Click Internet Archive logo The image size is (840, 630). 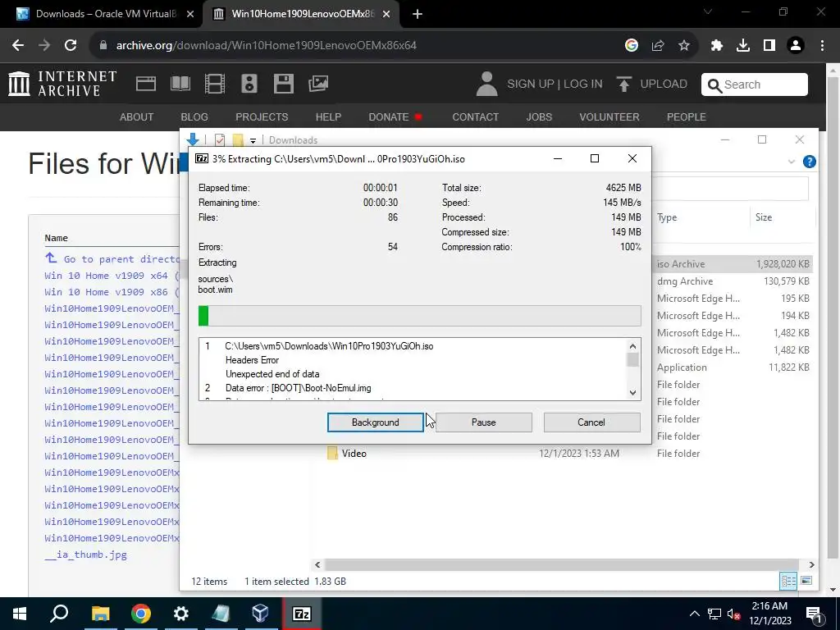(x=62, y=84)
